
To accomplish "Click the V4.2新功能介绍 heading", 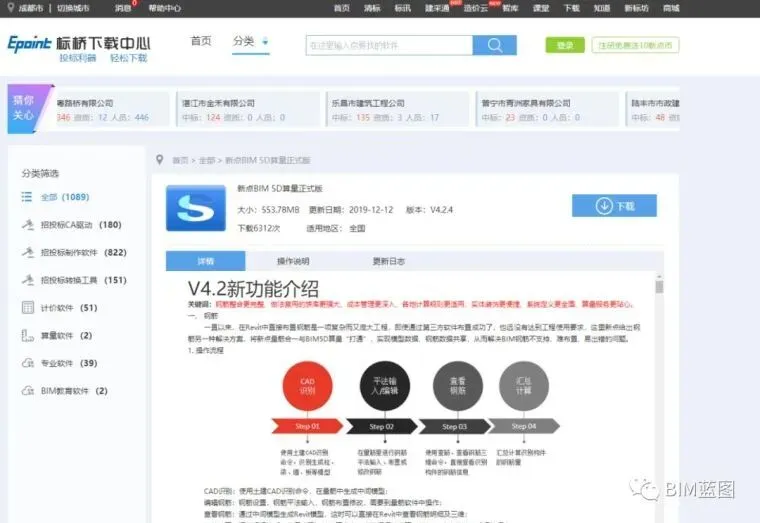I will pyautogui.click(x=253, y=289).
